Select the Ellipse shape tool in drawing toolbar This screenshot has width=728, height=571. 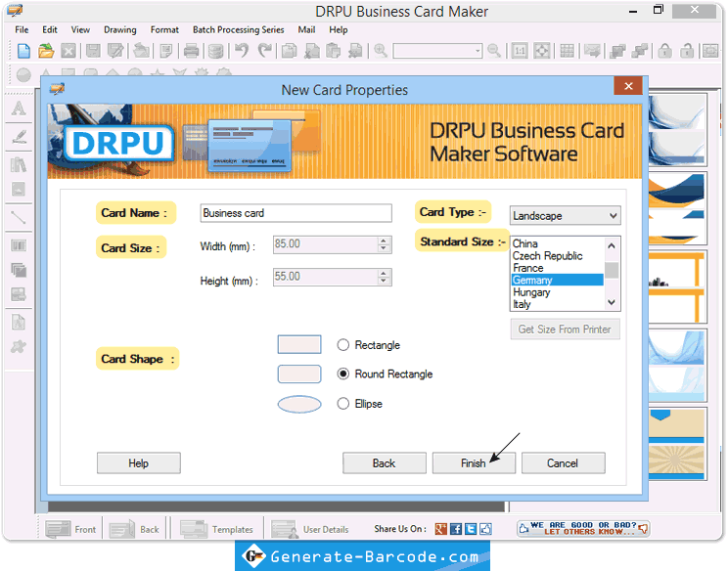(23, 74)
